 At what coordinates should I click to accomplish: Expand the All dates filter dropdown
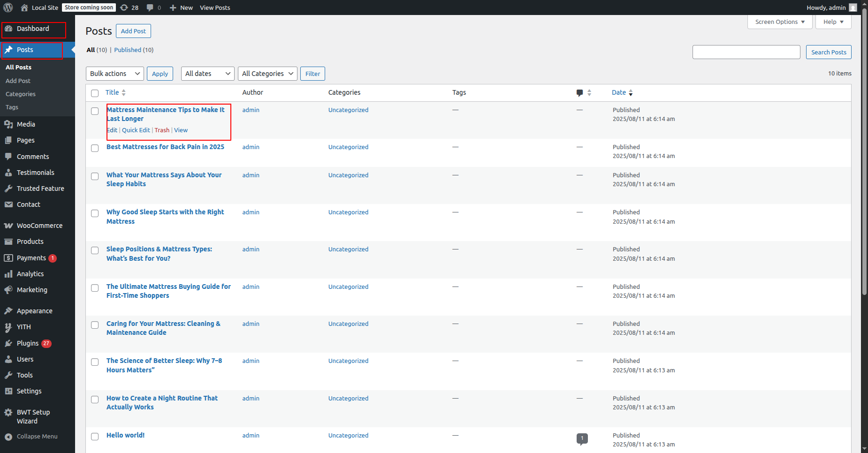tap(207, 74)
